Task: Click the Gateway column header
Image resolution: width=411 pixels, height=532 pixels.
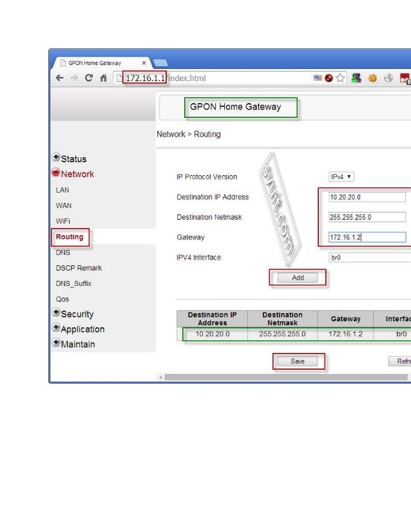Action: pos(345,319)
